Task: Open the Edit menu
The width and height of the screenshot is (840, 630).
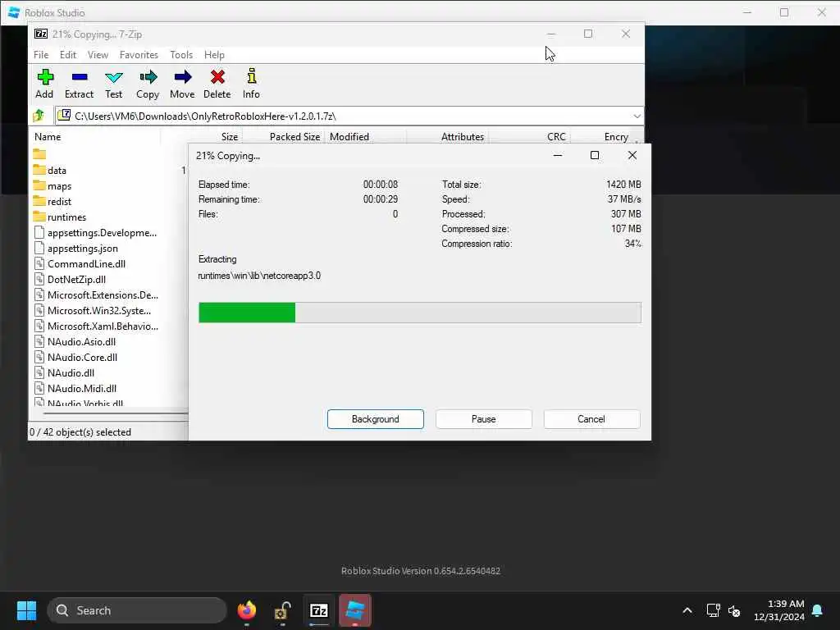Action: tap(68, 55)
